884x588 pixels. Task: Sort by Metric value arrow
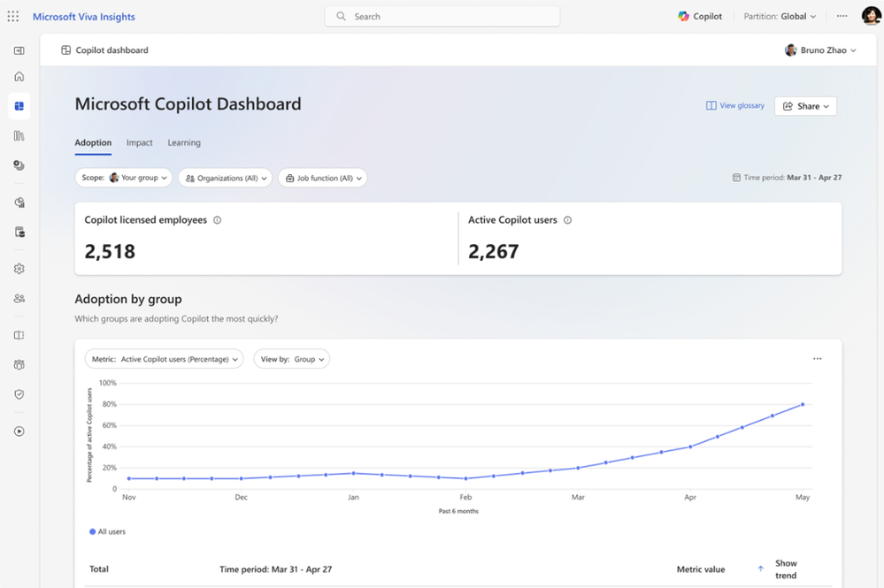coord(760,569)
